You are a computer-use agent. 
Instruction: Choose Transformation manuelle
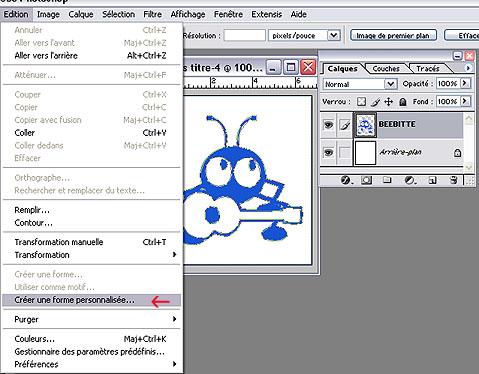(91, 242)
